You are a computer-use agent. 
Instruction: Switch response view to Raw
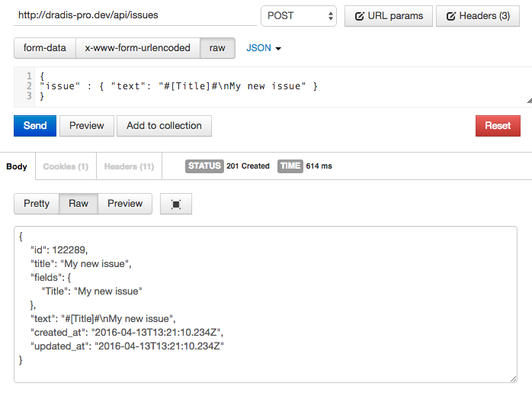click(x=79, y=204)
